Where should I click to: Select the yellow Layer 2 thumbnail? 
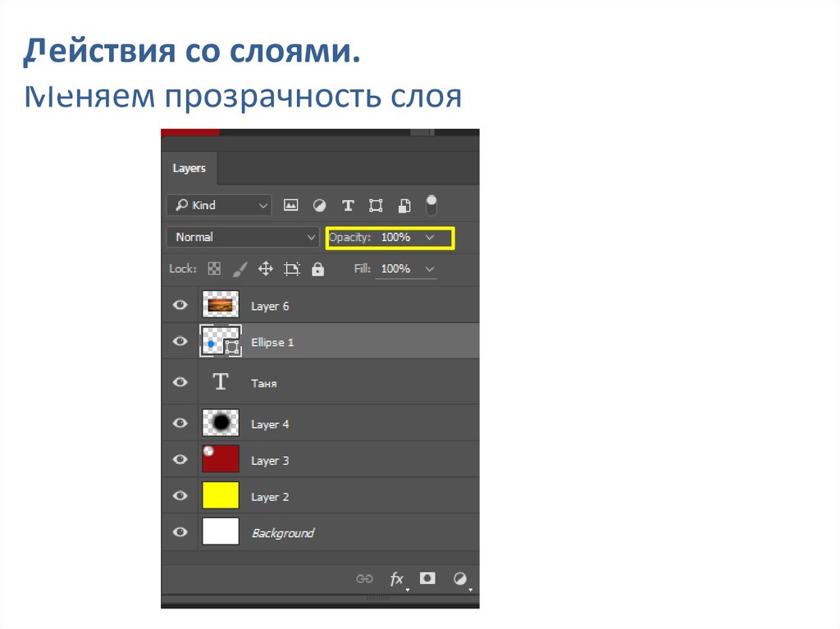click(221, 496)
